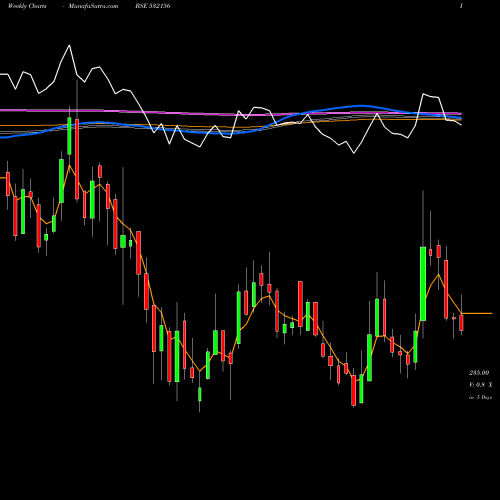Click the "V: 0.8 X" volume text
Screen dimensions: 500x500
point(480,385)
